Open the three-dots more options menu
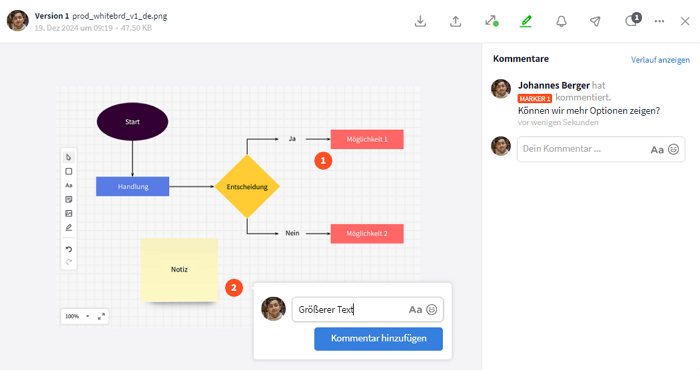Screen dimensions: 700x370 coord(659,21)
